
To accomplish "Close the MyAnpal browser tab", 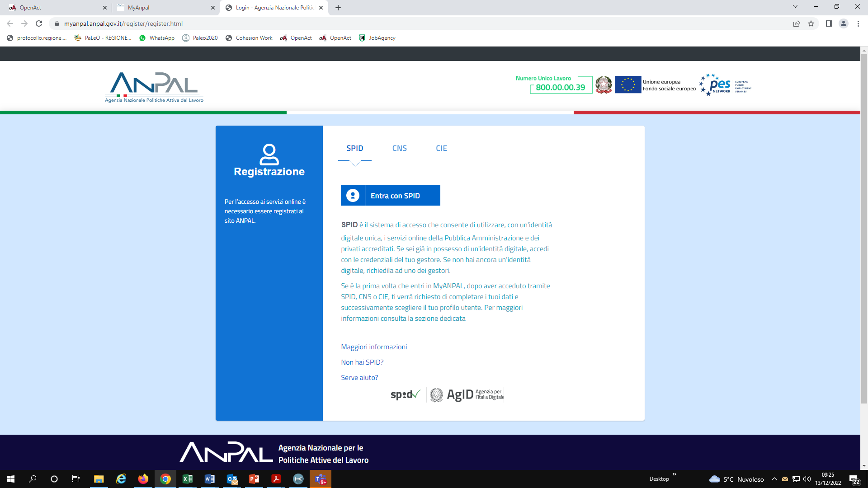I will tap(213, 8).
